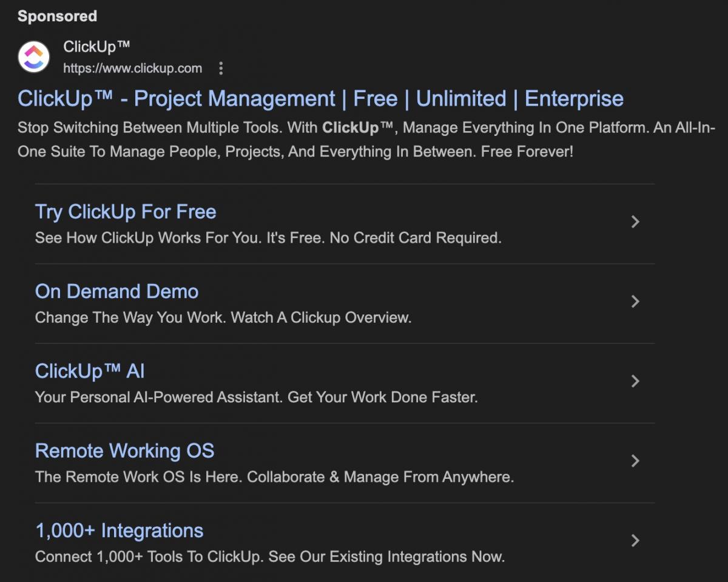
Task: Open the three-dot ad options menu
Action: (221, 68)
